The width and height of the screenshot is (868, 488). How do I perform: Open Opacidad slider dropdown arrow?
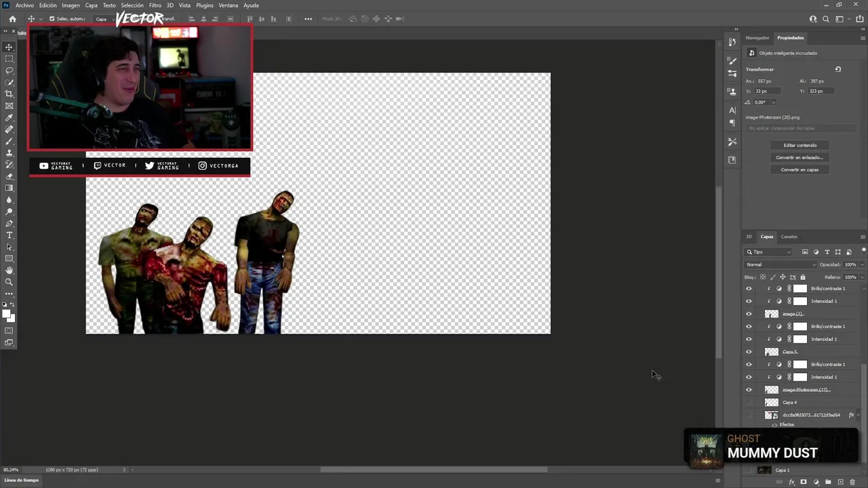coord(862,264)
